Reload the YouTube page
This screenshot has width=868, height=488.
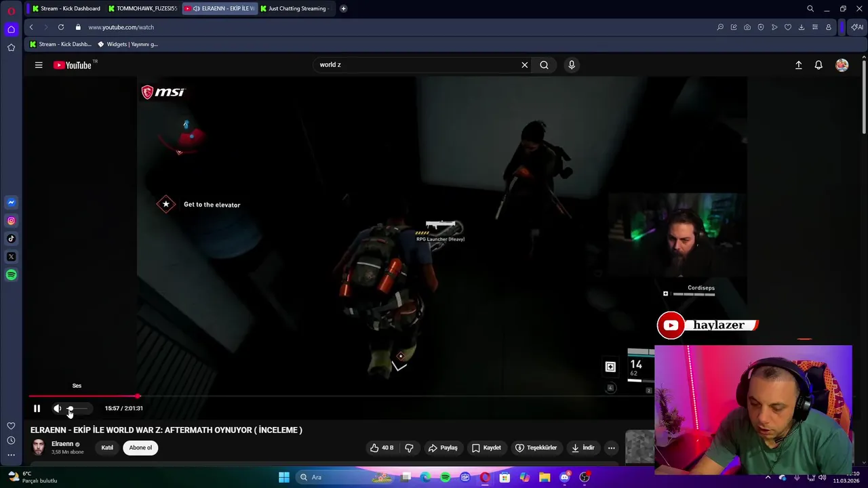click(61, 27)
